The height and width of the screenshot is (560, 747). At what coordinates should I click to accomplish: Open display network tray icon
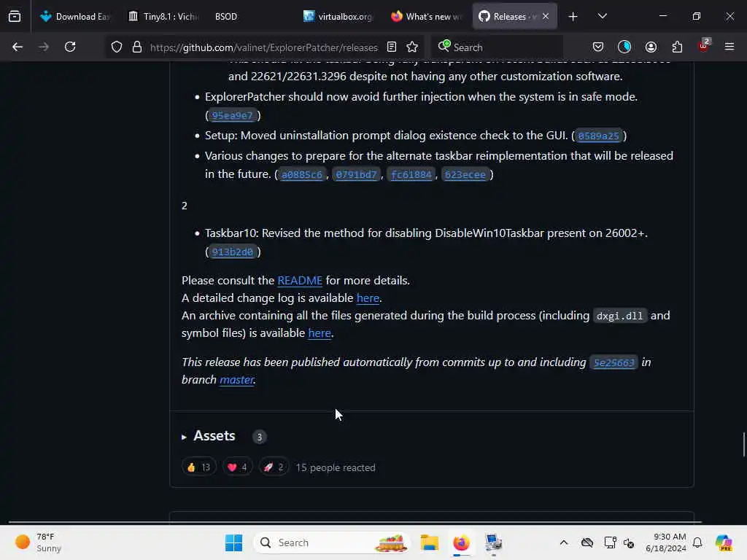click(x=610, y=542)
